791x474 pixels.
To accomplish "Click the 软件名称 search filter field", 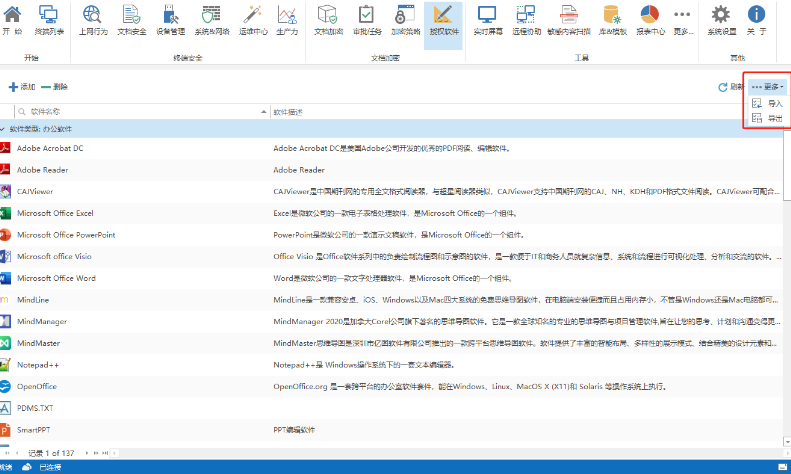I will (140, 111).
